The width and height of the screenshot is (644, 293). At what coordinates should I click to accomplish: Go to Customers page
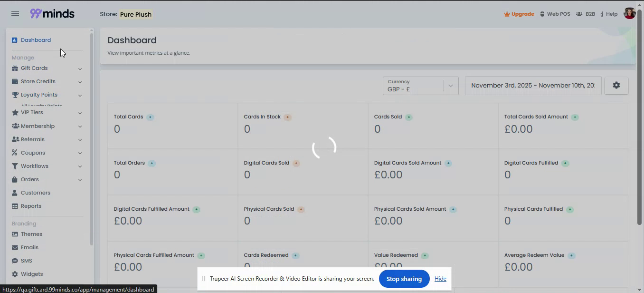35,193
